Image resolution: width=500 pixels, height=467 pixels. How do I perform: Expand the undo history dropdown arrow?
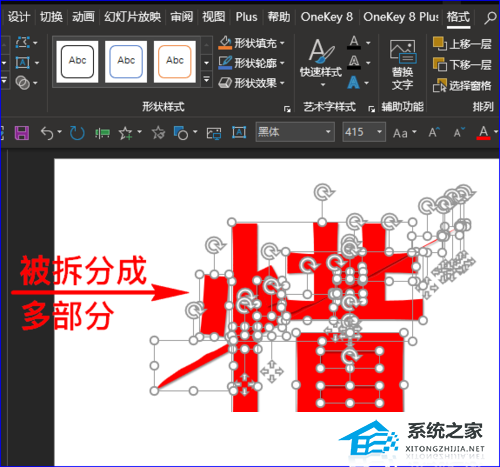(60, 132)
